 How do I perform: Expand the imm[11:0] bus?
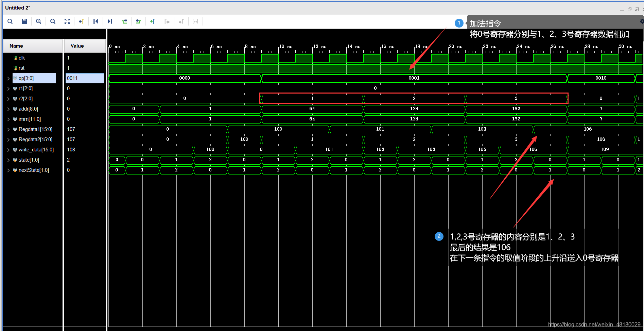[x=8, y=119]
